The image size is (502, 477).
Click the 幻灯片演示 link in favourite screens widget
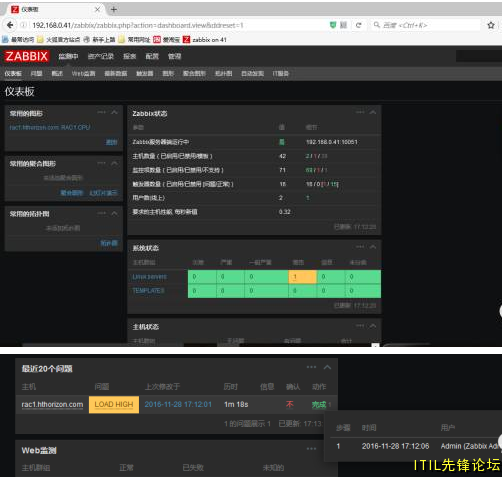pos(103,193)
